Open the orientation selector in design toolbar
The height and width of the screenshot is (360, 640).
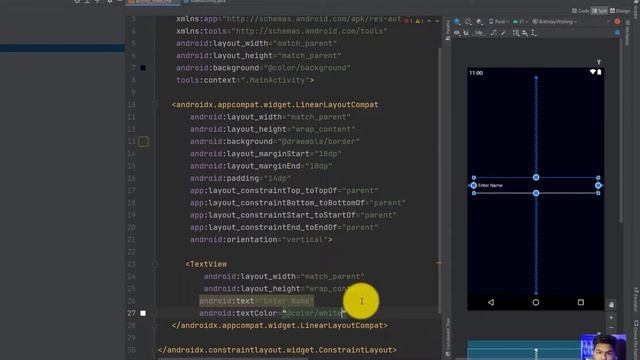coord(468,22)
